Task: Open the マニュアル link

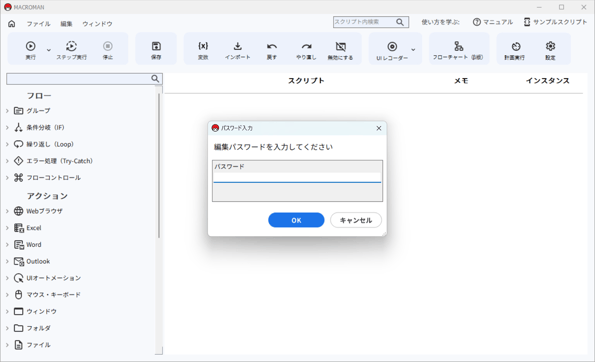Action: point(493,22)
